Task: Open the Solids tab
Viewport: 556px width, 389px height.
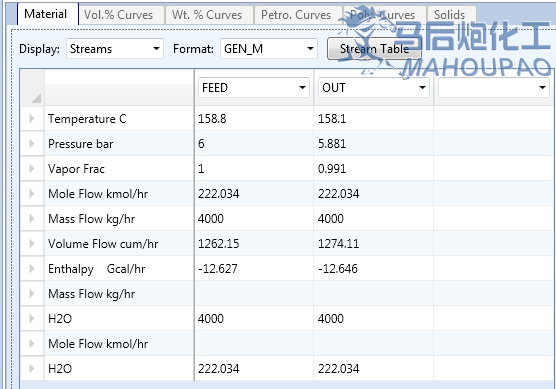Action: click(451, 15)
